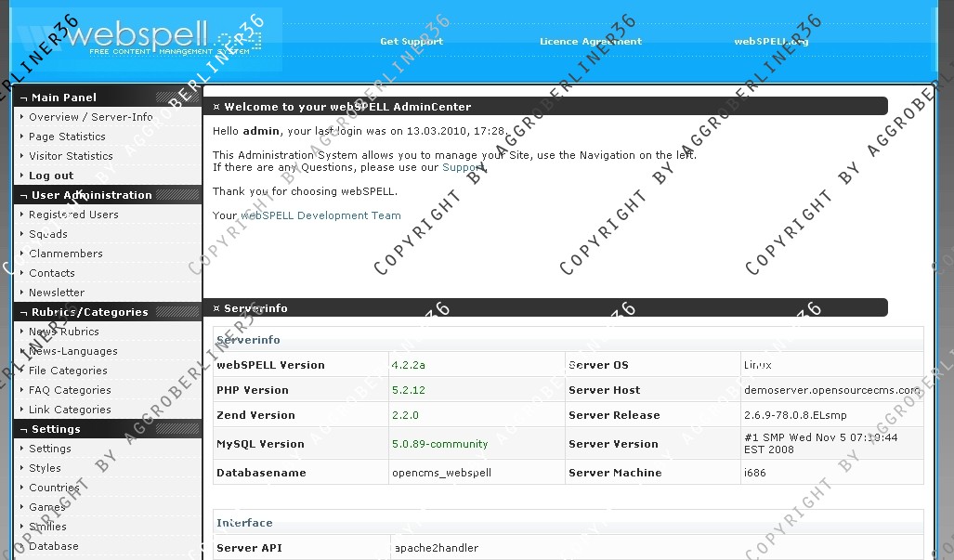
Task: Click the PHP version value 5.2.12
Action: point(408,390)
